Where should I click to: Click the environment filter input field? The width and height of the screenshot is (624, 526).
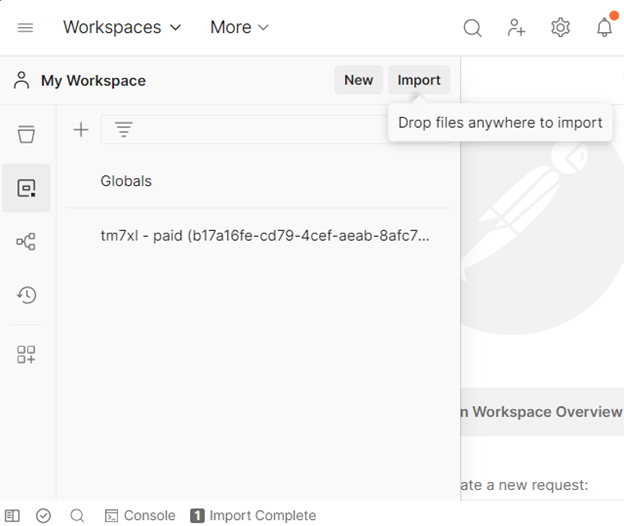tap(250, 130)
